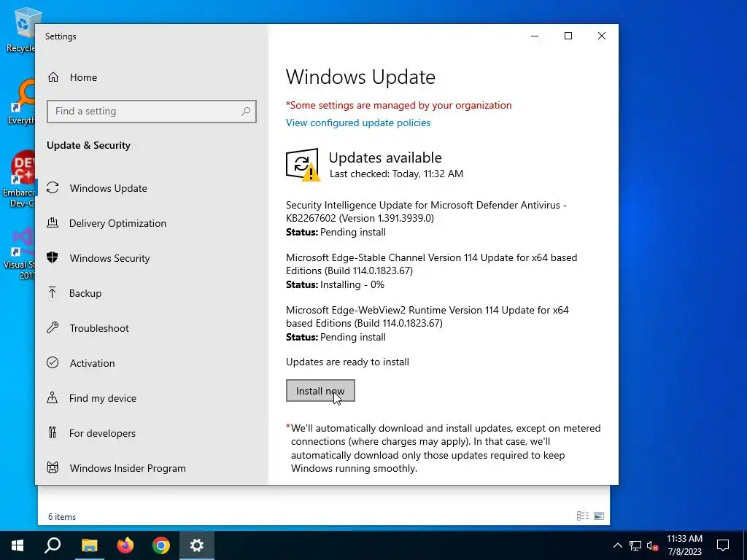Click the Windows Update sync icon in sidebar

(53, 187)
